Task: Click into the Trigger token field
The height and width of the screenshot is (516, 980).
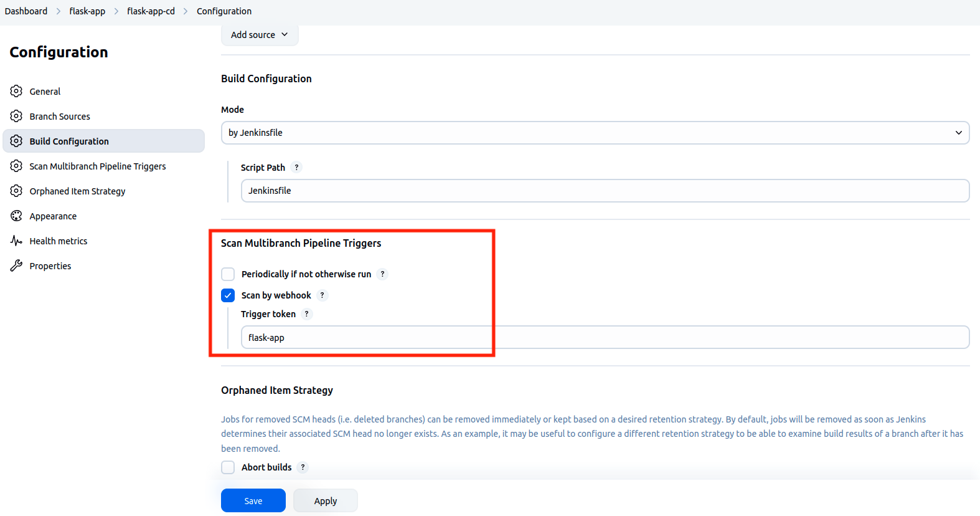Action: click(604, 337)
